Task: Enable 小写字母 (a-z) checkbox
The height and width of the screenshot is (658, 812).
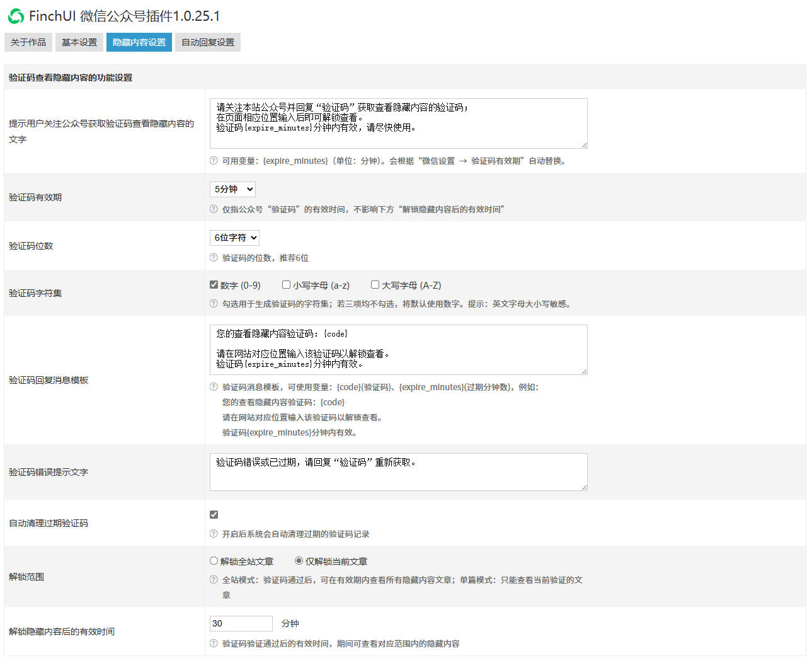Action: pos(287,285)
